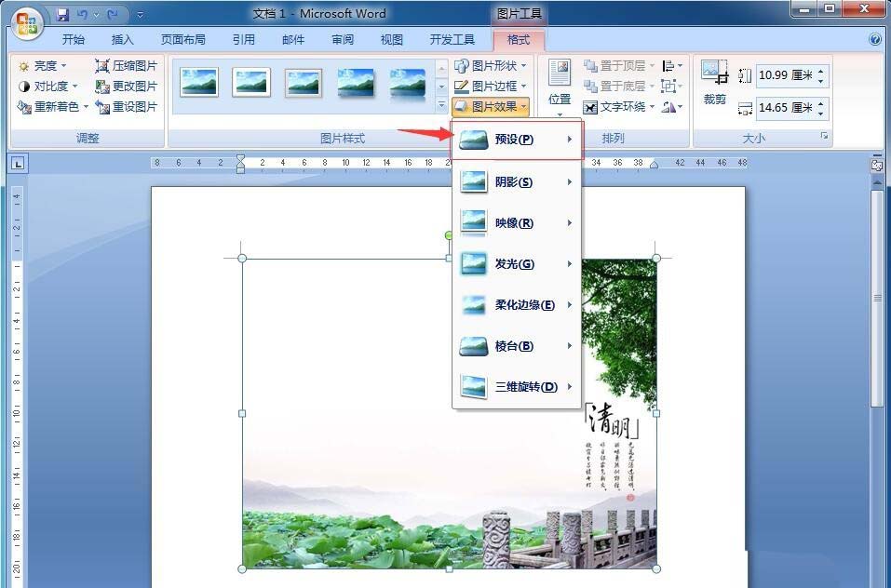
Task: Open the 引用 tab
Action: click(x=243, y=39)
